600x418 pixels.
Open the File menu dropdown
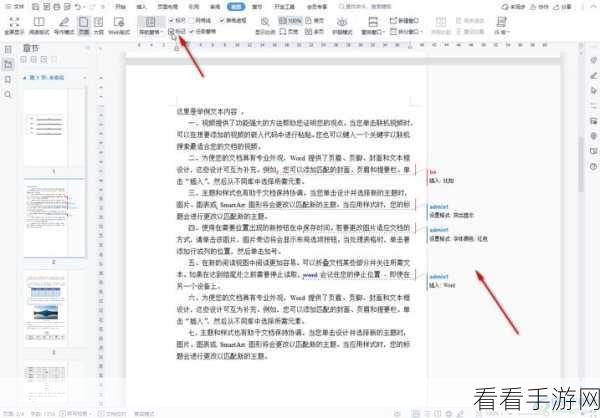(x=15, y=7)
